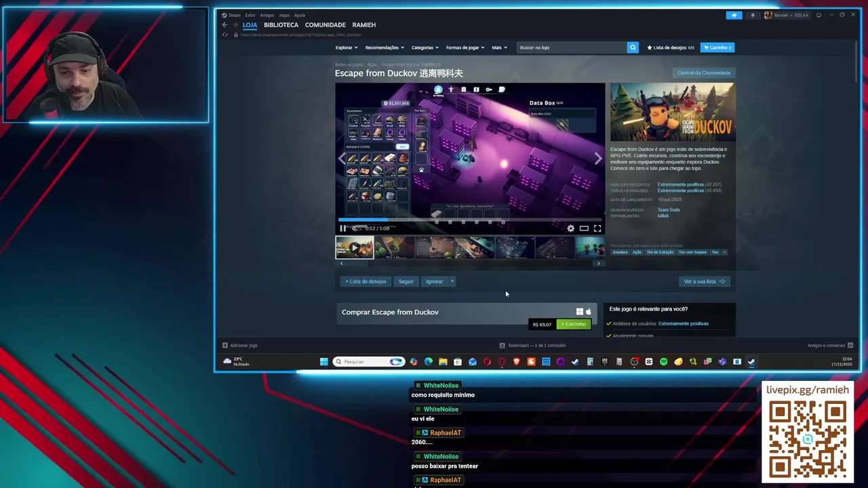Open Spotify from taskbar
The height and width of the screenshot is (488, 868).
click(663, 362)
